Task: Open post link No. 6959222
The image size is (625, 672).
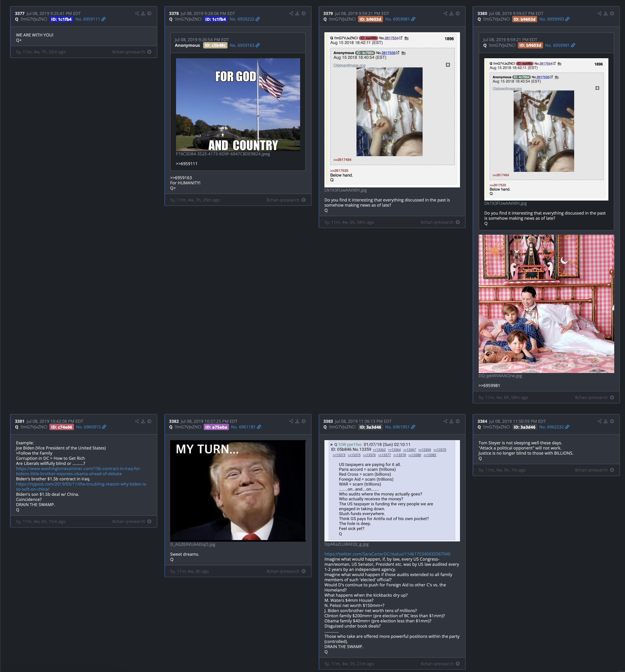Action: pos(245,19)
